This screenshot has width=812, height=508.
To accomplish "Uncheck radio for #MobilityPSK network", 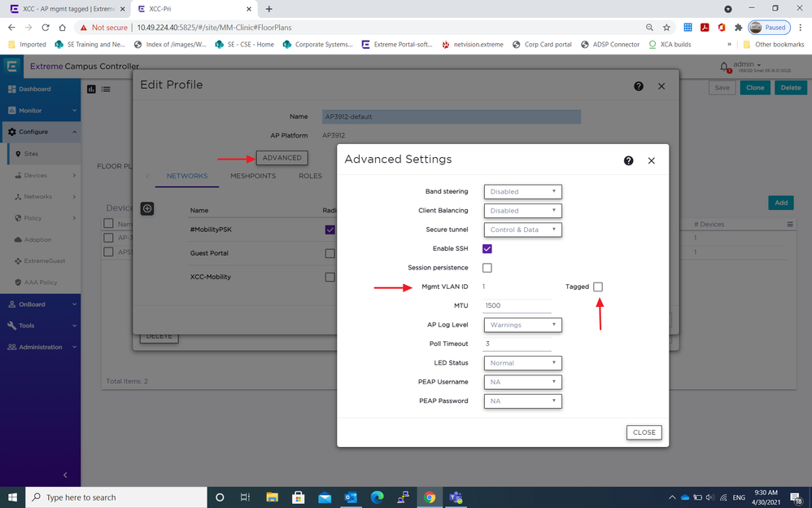I will coord(330,230).
